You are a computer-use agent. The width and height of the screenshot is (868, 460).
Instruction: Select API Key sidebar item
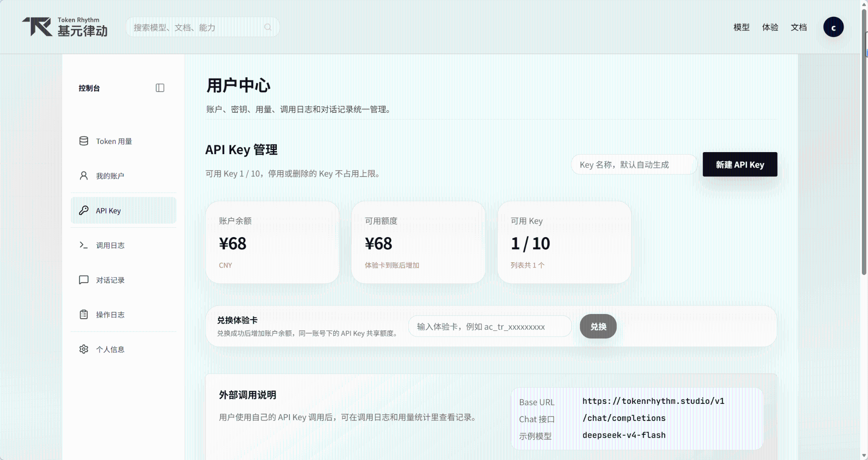(123, 210)
